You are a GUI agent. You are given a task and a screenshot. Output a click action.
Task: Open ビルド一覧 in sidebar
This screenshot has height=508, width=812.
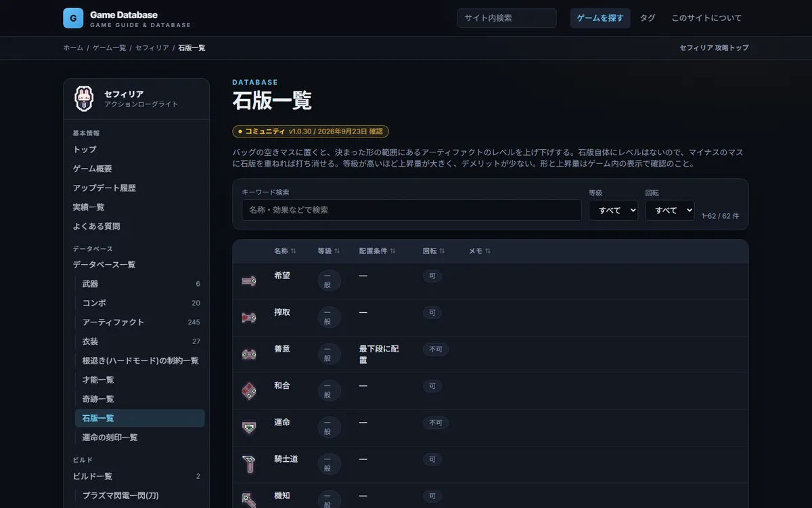click(137, 476)
